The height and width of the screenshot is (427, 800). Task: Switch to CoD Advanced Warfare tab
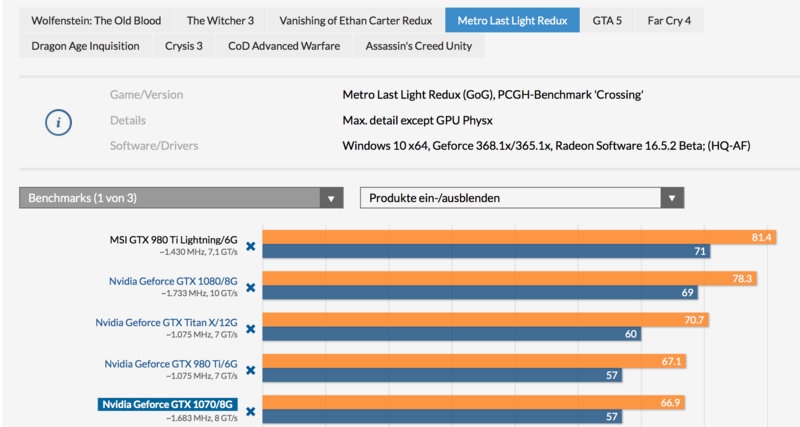(x=284, y=46)
